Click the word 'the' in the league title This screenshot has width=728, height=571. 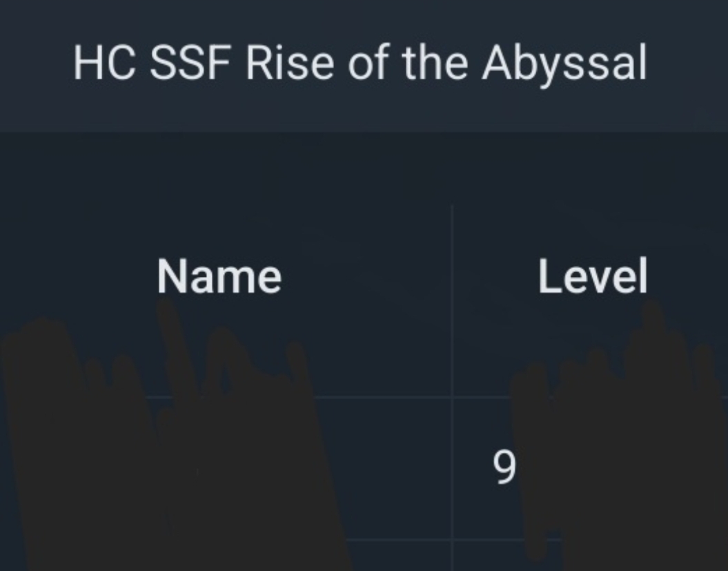(435, 63)
